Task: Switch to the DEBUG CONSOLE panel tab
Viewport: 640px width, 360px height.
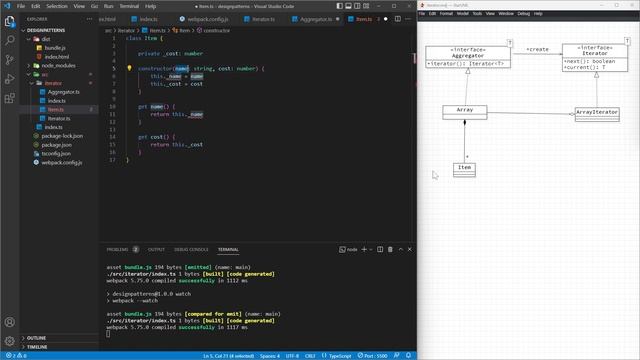Action: pyautogui.click(x=191, y=249)
